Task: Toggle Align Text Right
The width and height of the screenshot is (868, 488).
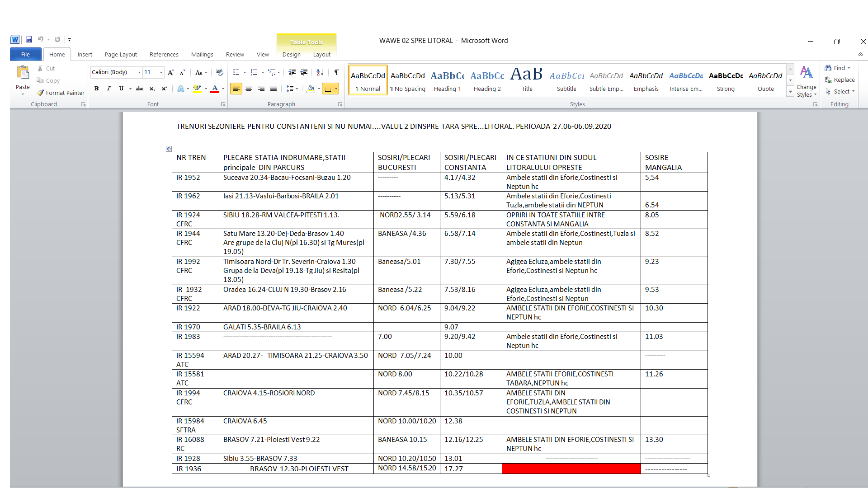Action: (x=261, y=89)
